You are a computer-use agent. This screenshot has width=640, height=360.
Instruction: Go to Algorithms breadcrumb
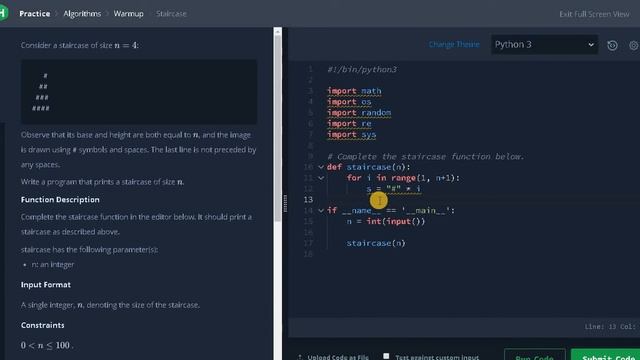tap(82, 13)
